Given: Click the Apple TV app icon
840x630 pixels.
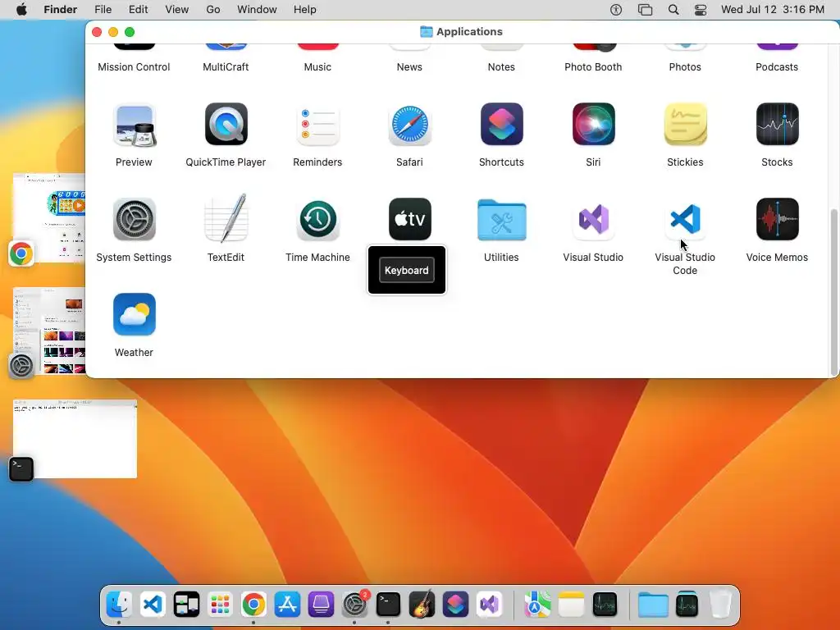Looking at the screenshot, I should click(x=410, y=219).
